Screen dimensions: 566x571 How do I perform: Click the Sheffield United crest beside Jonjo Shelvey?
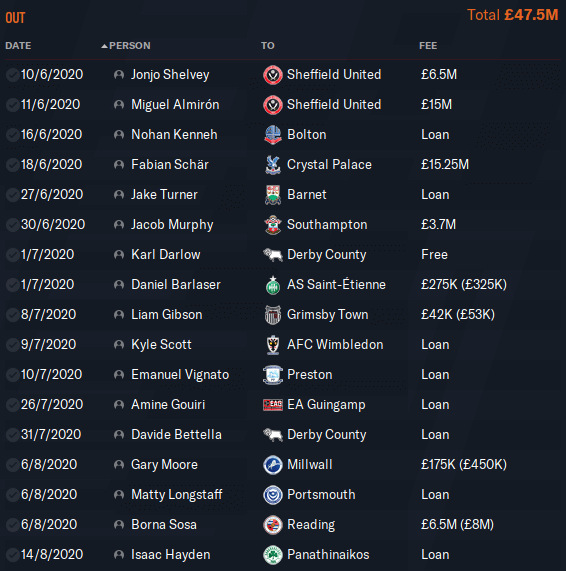pyautogui.click(x=272, y=75)
